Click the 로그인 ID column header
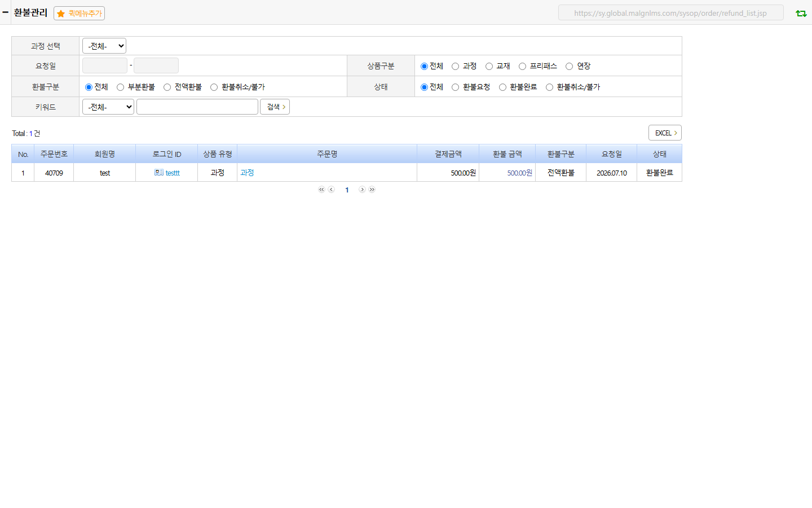The image size is (812, 508). [x=167, y=154]
